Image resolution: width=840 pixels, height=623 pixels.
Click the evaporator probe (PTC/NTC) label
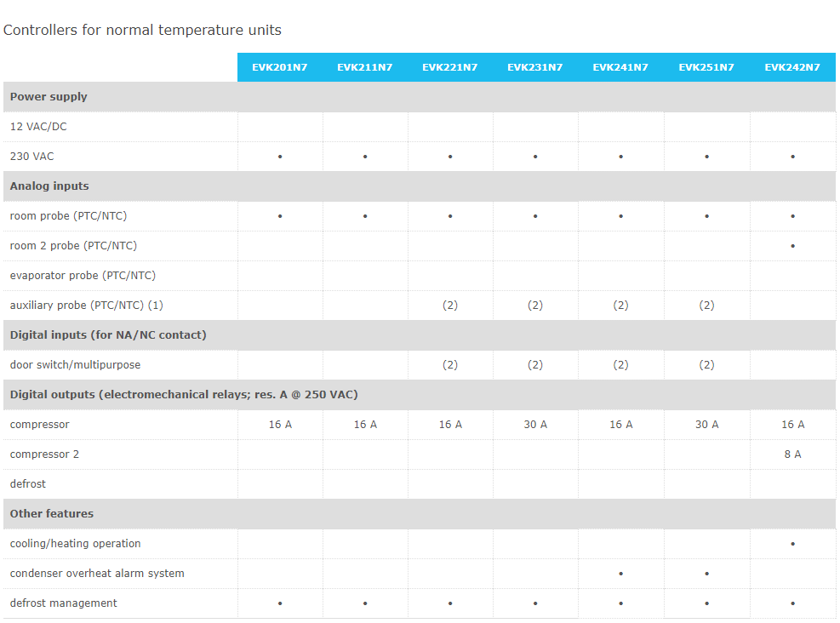83,276
